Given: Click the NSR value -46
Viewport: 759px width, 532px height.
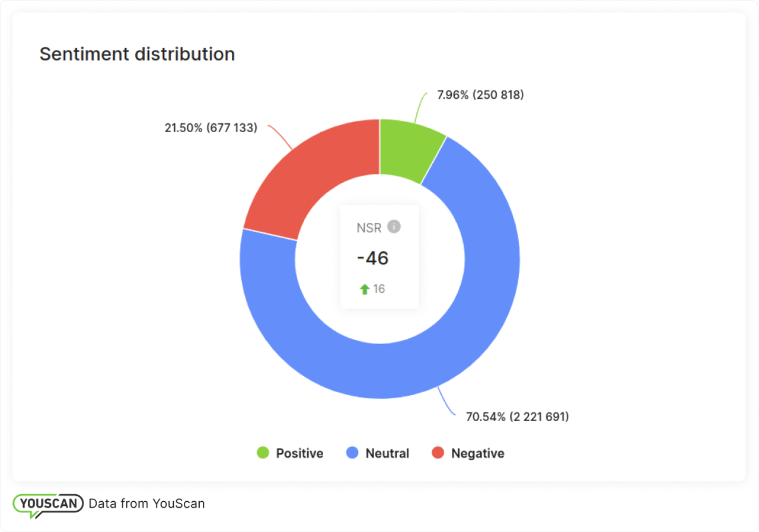Looking at the screenshot, I should tap(373, 258).
